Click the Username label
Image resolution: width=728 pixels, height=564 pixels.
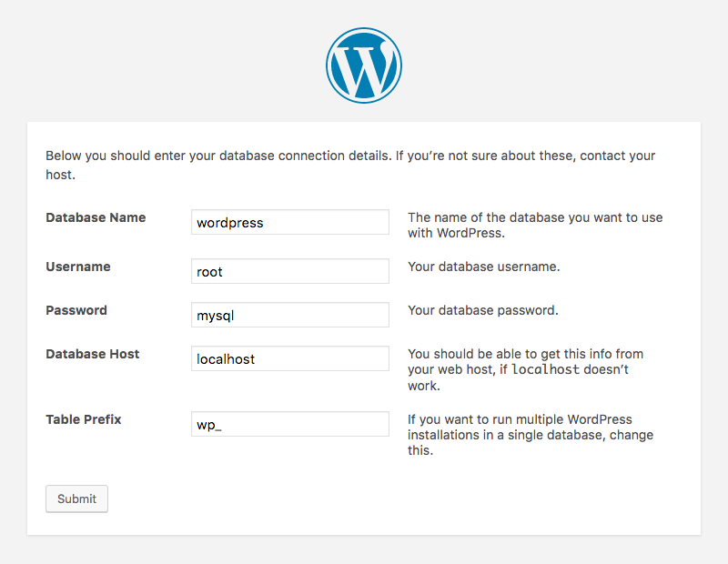(x=77, y=267)
